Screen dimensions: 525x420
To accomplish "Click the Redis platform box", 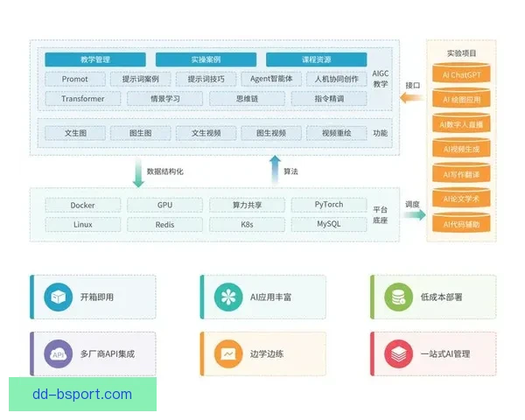I will pos(164,224).
